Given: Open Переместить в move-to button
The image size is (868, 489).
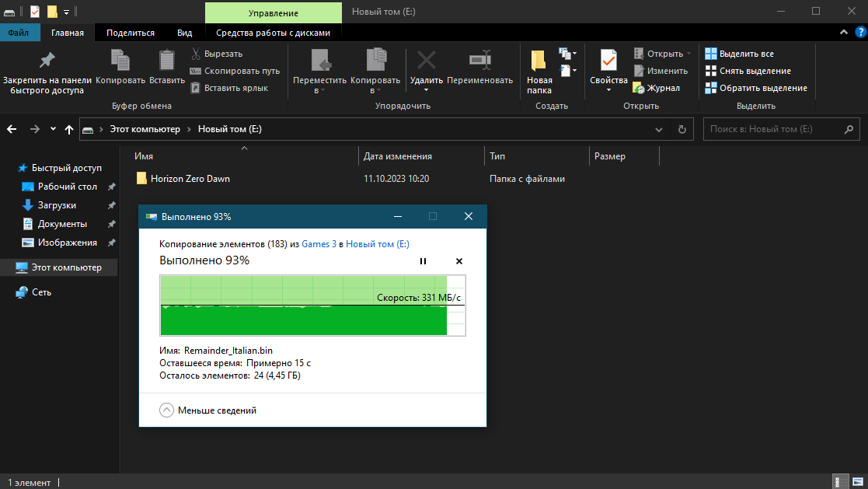Looking at the screenshot, I should tap(319, 72).
